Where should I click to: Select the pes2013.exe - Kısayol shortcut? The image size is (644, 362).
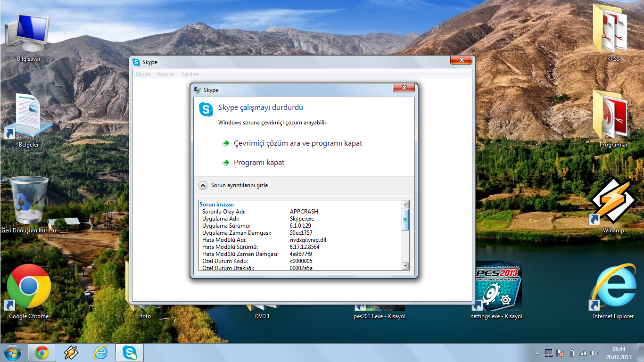click(380, 312)
